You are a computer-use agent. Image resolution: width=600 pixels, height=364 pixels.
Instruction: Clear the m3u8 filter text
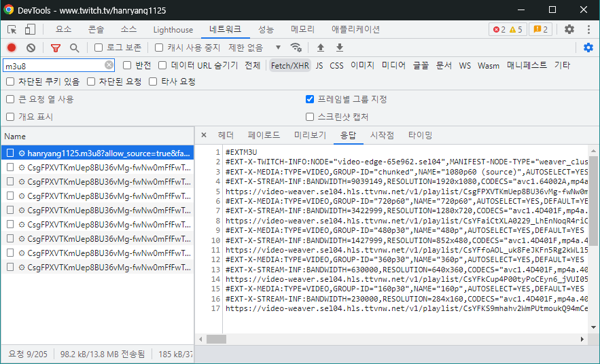[109, 65]
